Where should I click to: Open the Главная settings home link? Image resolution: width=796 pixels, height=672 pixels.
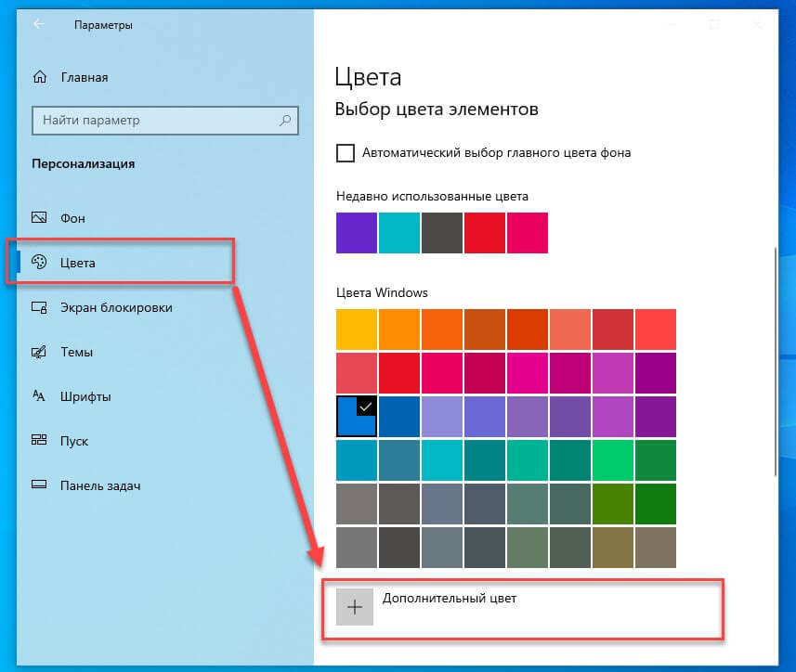click(85, 77)
